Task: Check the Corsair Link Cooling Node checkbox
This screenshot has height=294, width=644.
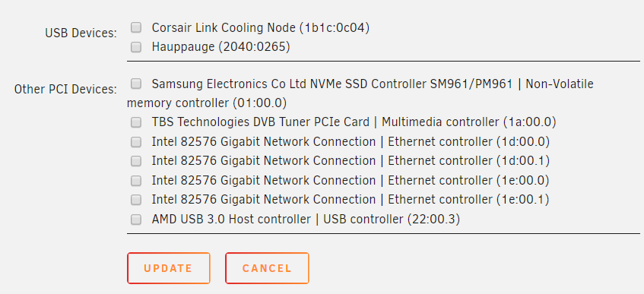Action: click(136, 28)
